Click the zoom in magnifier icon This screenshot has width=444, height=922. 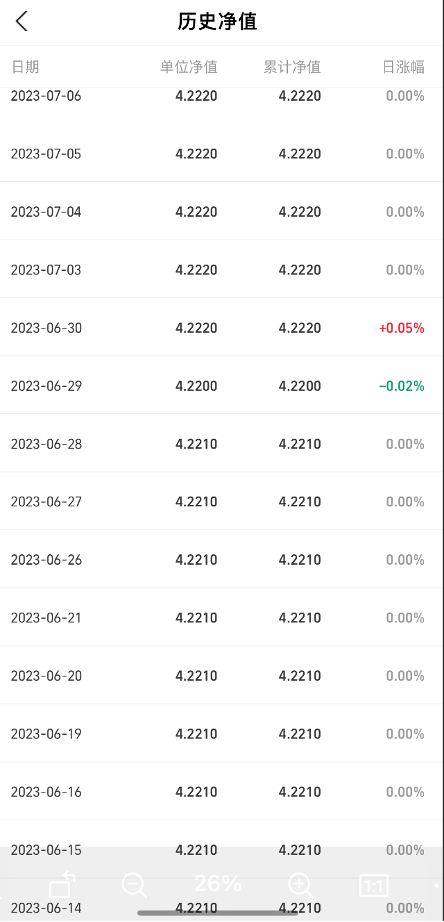coord(301,884)
